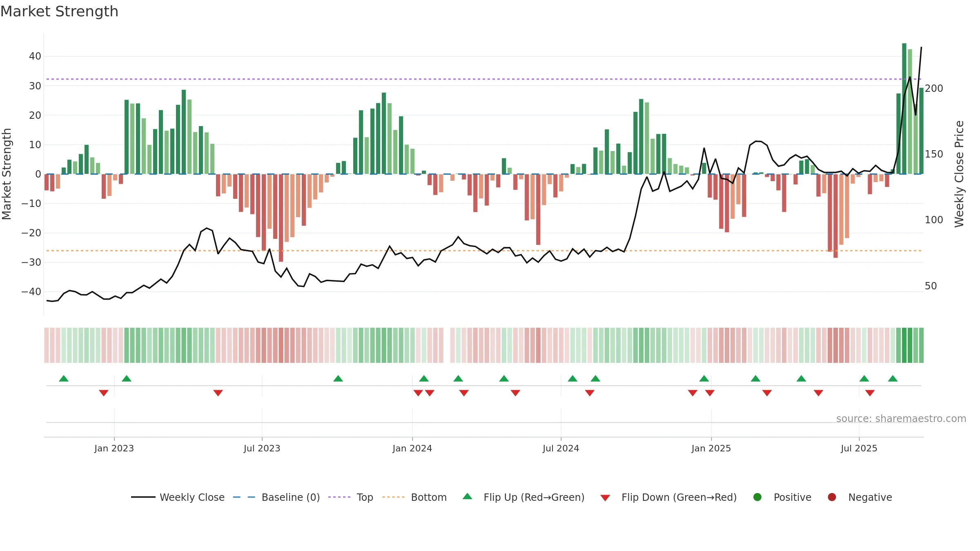Toggle the Baseline (0) legend entry
The width and height of the screenshot is (980, 551).
click(x=276, y=497)
